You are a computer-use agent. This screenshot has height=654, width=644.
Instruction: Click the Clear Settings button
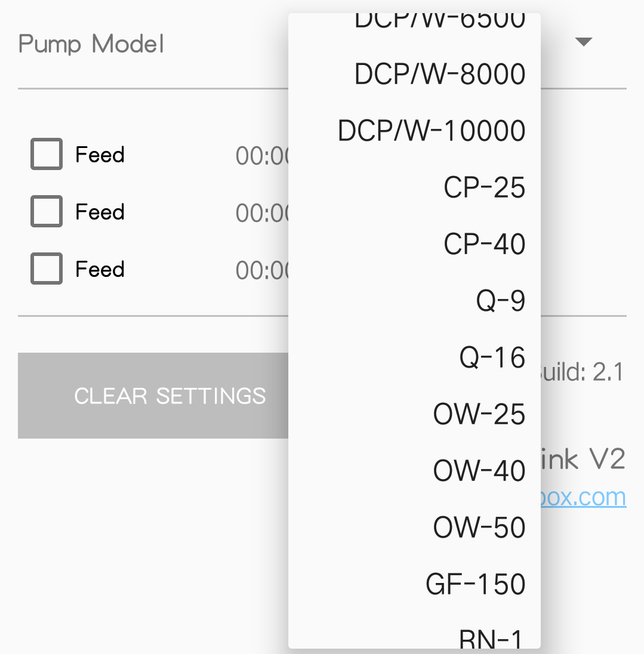click(153, 396)
